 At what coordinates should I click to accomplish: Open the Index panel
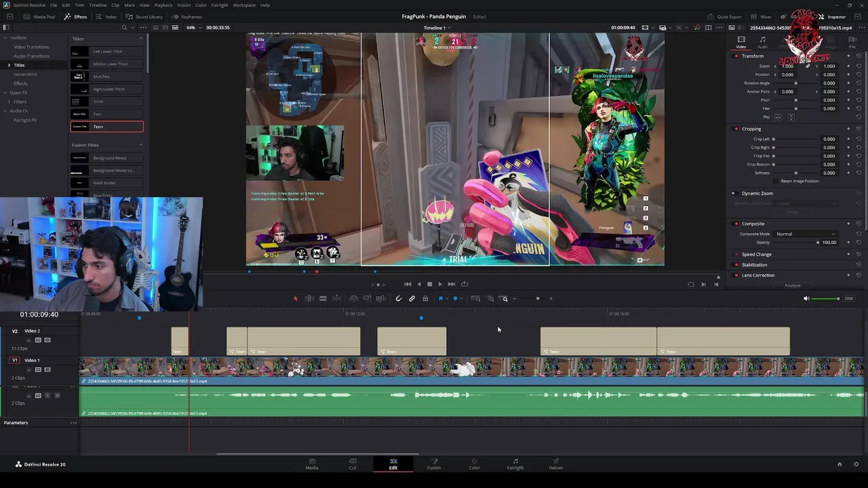click(x=106, y=16)
